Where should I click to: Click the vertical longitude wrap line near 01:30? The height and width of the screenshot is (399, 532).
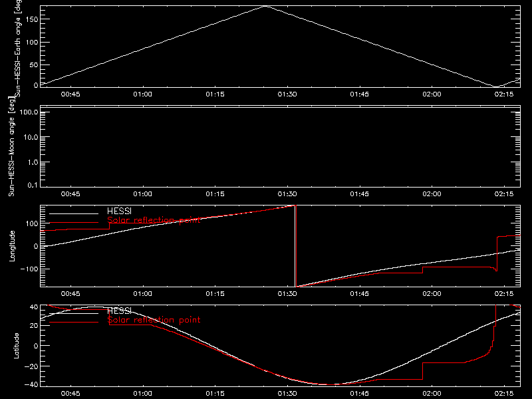pos(296,246)
